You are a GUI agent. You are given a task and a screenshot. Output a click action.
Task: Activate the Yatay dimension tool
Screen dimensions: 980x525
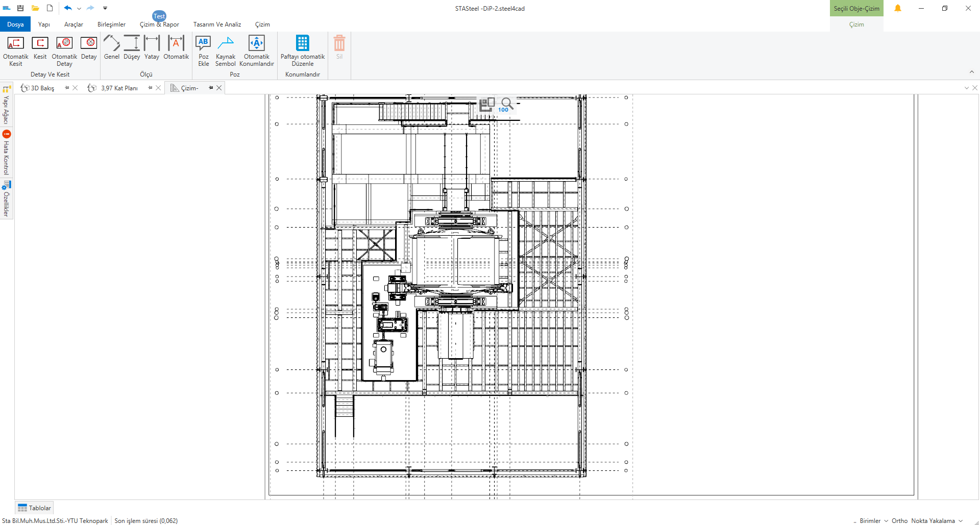[152, 44]
